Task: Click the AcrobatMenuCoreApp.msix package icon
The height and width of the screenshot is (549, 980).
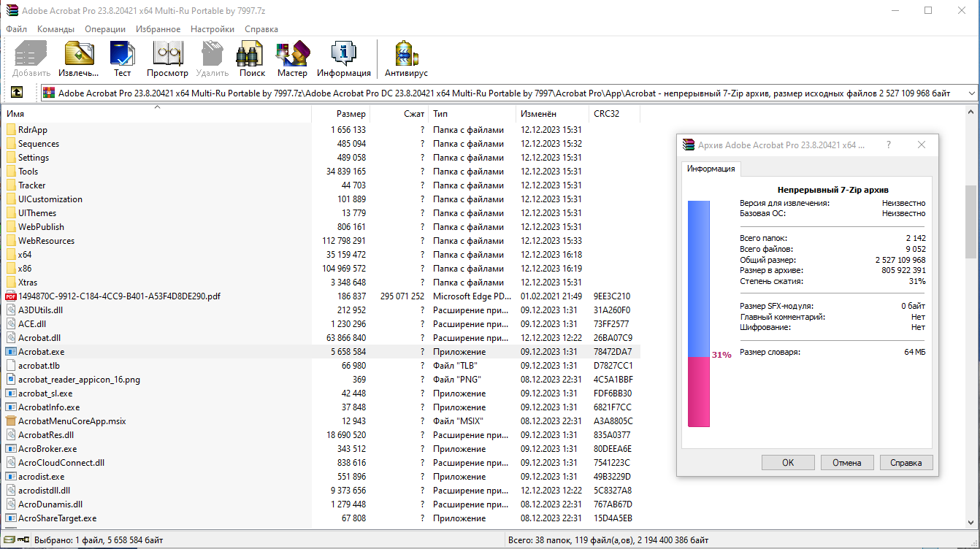Action: tap(11, 421)
